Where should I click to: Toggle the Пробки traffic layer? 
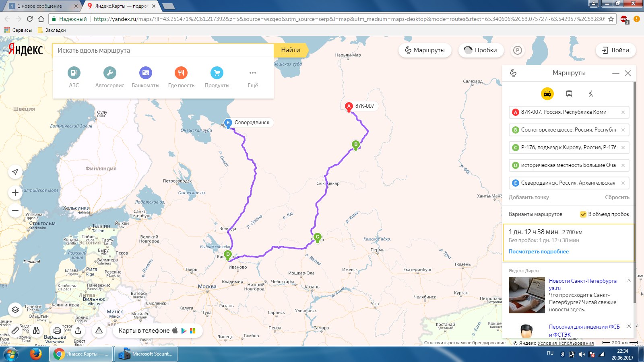(x=481, y=50)
